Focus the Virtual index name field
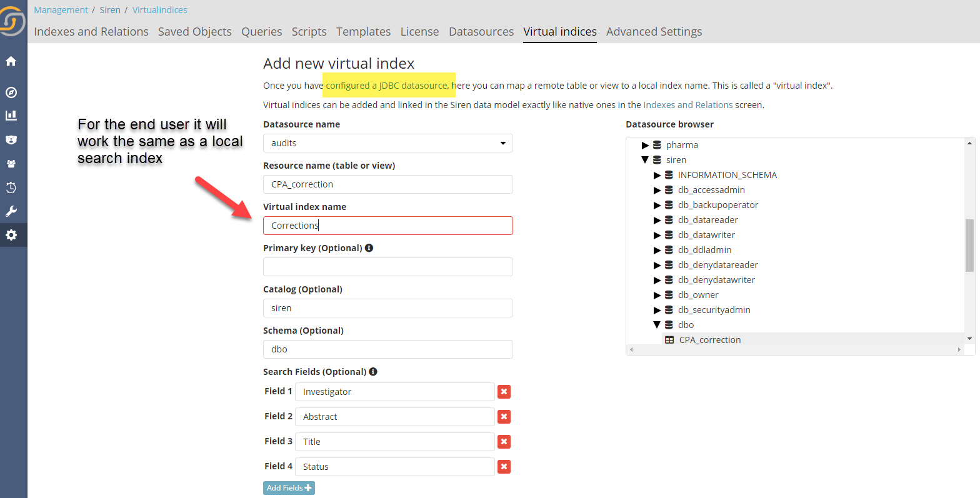Viewport: 980px width, 498px height. 388,226
